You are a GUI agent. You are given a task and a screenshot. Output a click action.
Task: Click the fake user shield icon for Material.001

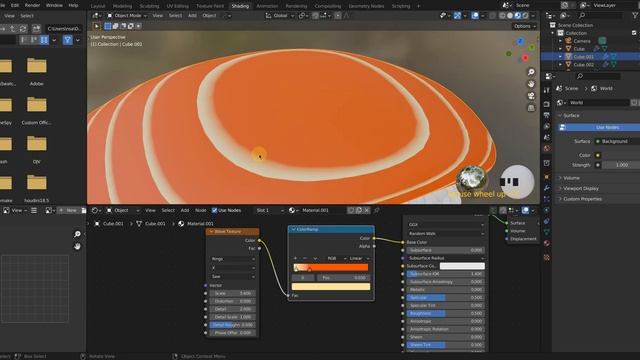pyautogui.click(x=351, y=210)
